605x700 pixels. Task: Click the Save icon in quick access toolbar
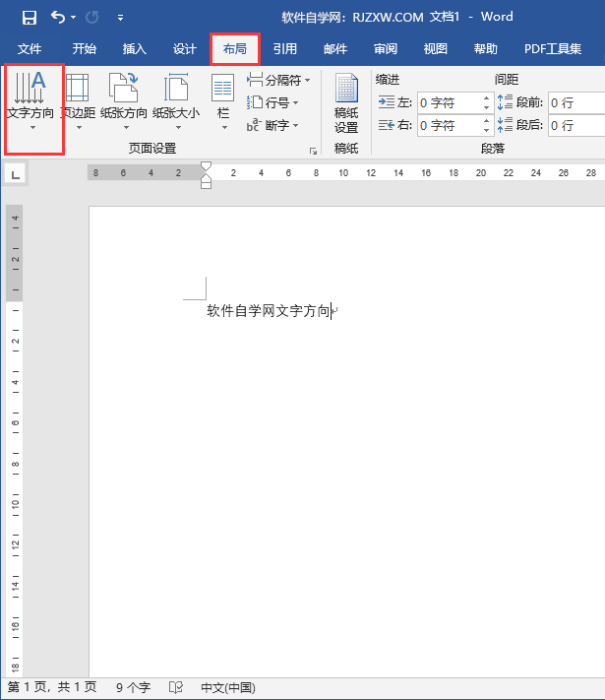point(30,18)
